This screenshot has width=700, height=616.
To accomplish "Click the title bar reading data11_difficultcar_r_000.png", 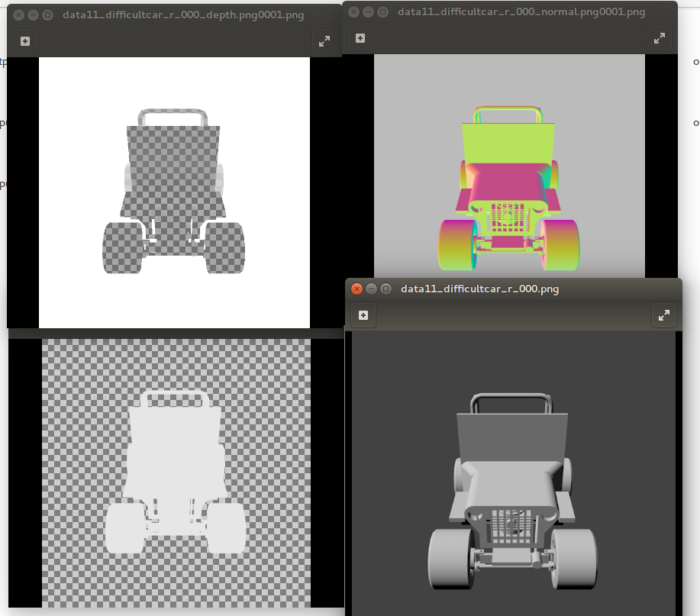I will pyautogui.click(x=481, y=289).
